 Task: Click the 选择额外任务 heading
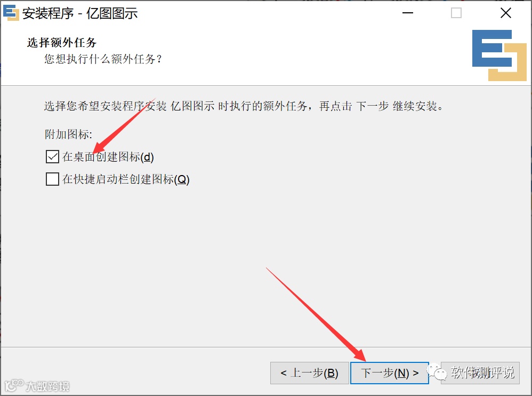[62, 43]
